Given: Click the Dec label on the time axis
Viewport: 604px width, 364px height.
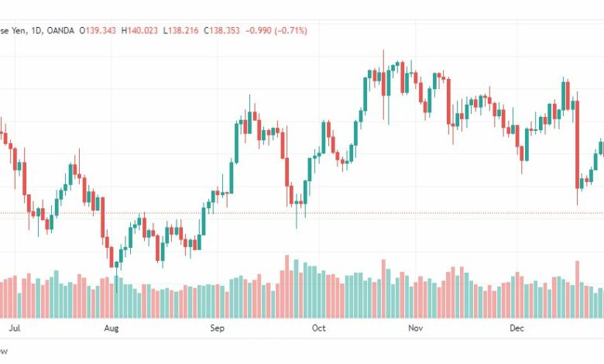Looking at the screenshot, I should point(516,328).
